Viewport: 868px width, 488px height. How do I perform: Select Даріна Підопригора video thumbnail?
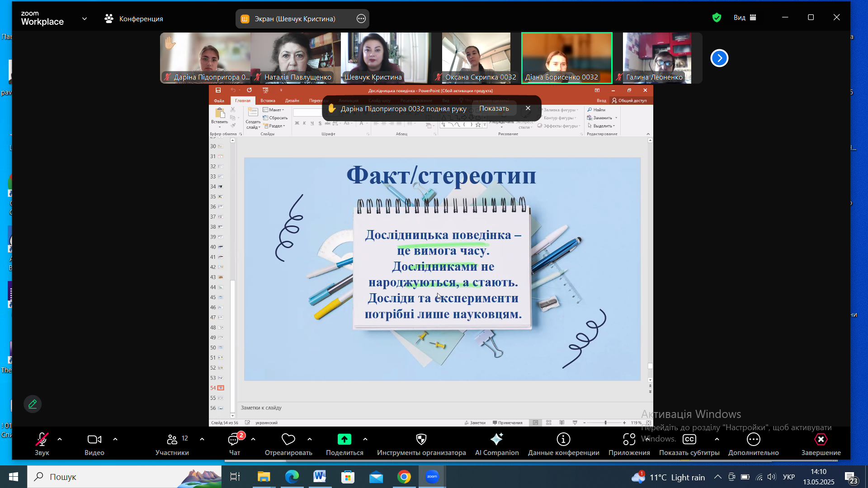point(205,58)
